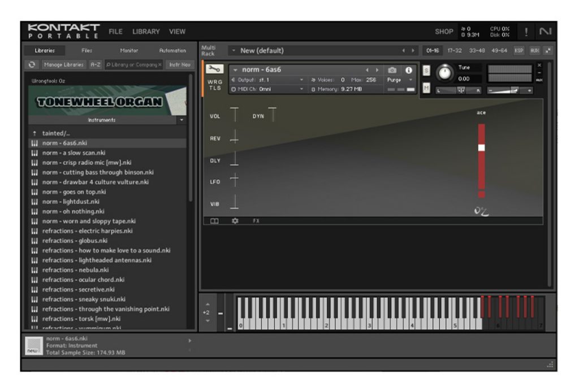The width and height of the screenshot is (579, 392).
Task: Open the instrument info icon
Action: [x=408, y=70]
